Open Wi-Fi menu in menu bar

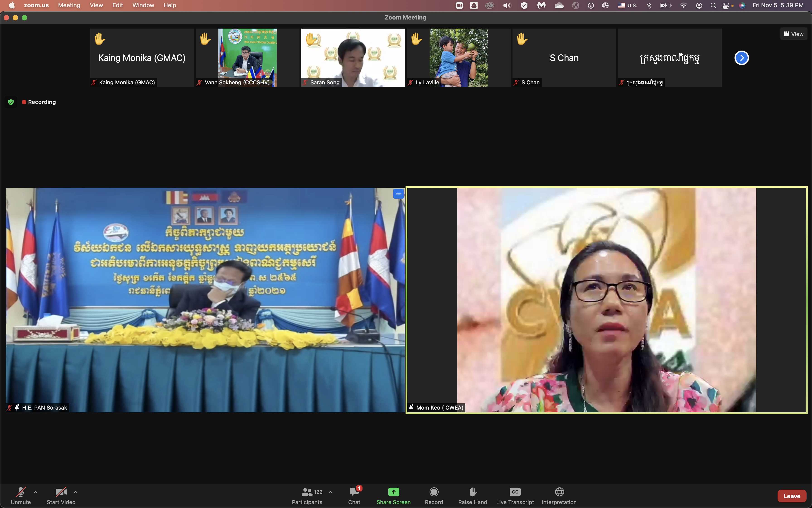click(684, 5)
